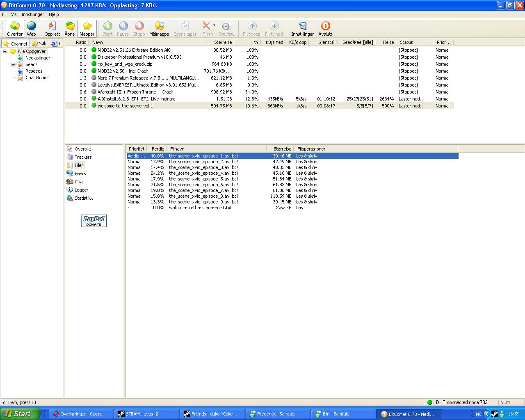Click the Preview toolbar icon
The height and width of the screenshot is (420, 525).
[x=226, y=29]
